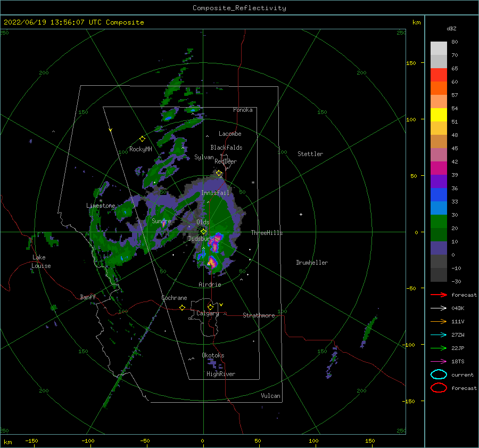Click the red forecast arrow in legend
479x448 pixels.
pyautogui.click(x=439, y=295)
